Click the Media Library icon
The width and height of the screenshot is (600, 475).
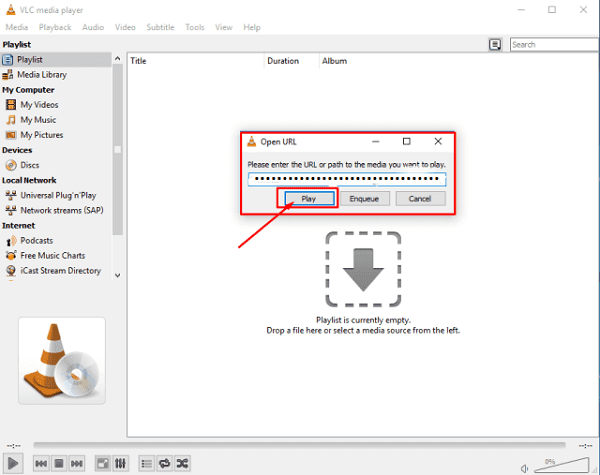pyautogui.click(x=8, y=75)
